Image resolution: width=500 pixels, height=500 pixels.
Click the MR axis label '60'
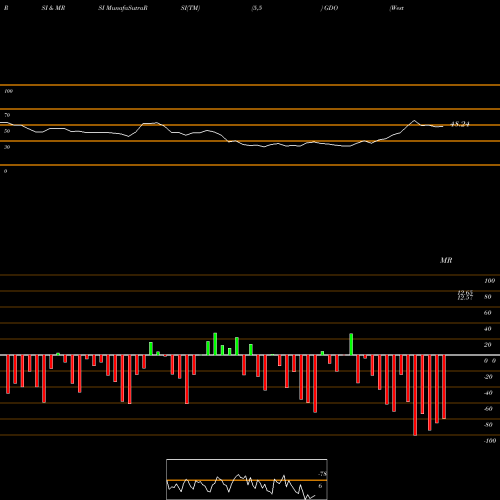click(x=488, y=313)
